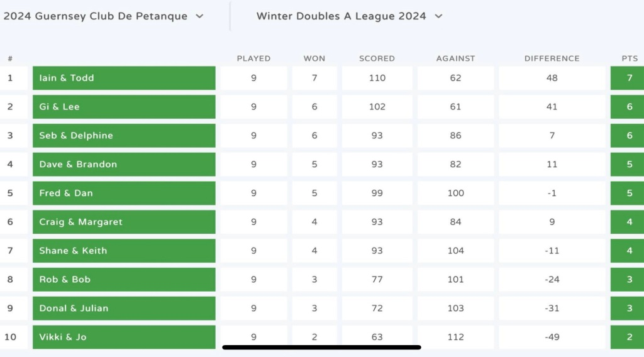Click the DIFFERENCE column header
Viewport: 644px width, 357px height.
(552, 58)
